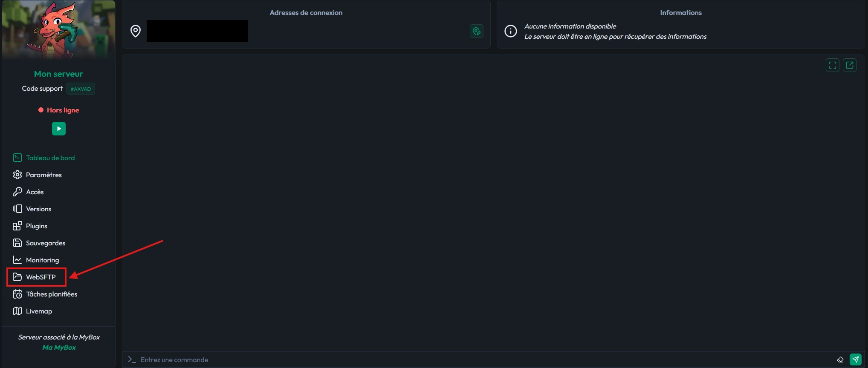The width and height of the screenshot is (868, 368).
Task: Open the Livemap page
Action: [39, 311]
